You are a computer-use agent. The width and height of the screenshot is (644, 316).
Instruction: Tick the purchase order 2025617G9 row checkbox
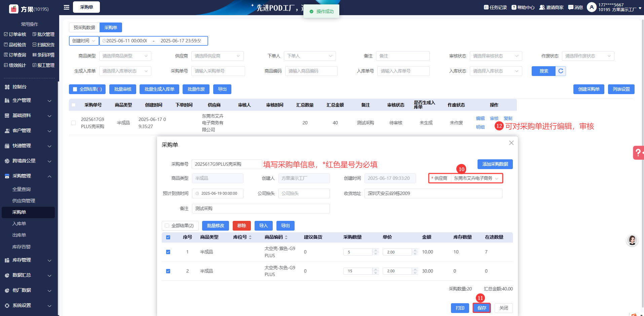point(74,123)
